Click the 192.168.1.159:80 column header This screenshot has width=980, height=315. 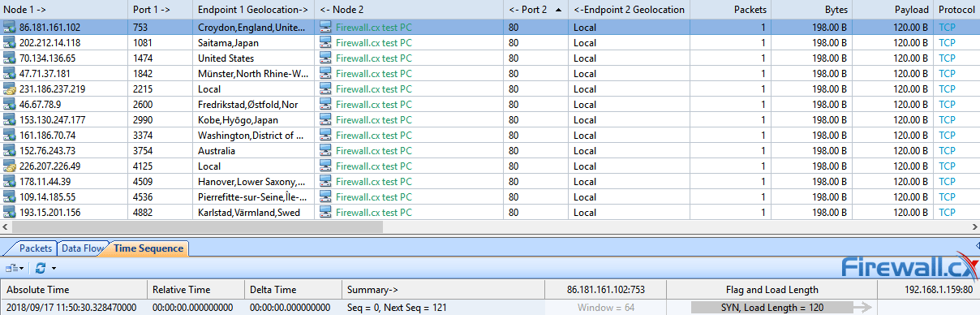click(929, 290)
